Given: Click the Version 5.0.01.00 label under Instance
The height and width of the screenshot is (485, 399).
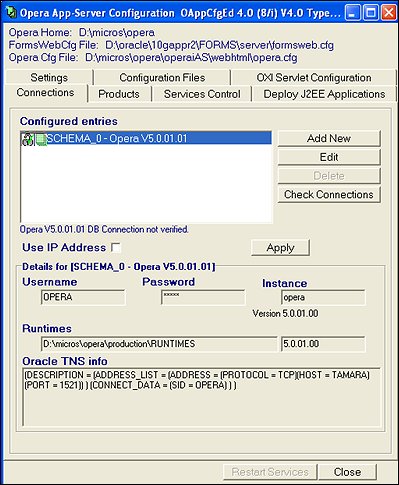Looking at the screenshot, I should click(285, 313).
